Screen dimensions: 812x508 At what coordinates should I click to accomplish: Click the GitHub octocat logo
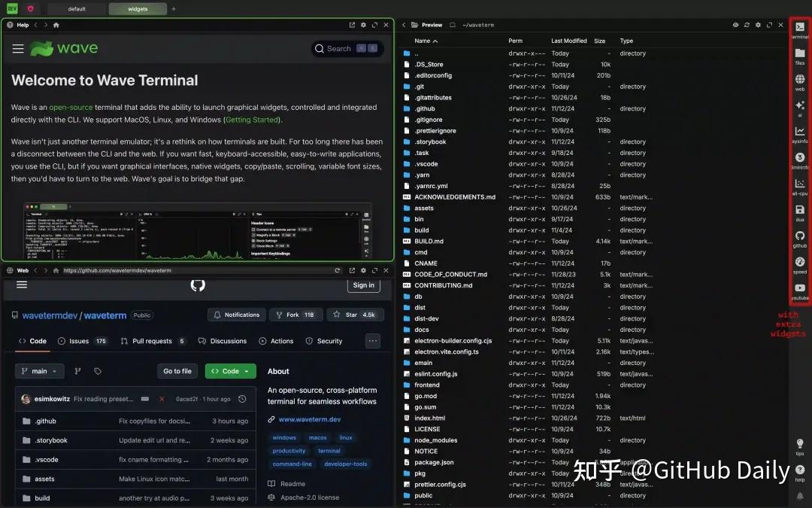(198, 284)
